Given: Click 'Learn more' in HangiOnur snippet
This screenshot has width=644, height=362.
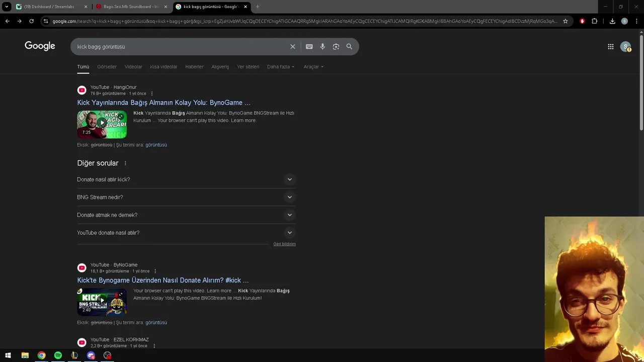Looking at the screenshot, I should tap(244, 121).
